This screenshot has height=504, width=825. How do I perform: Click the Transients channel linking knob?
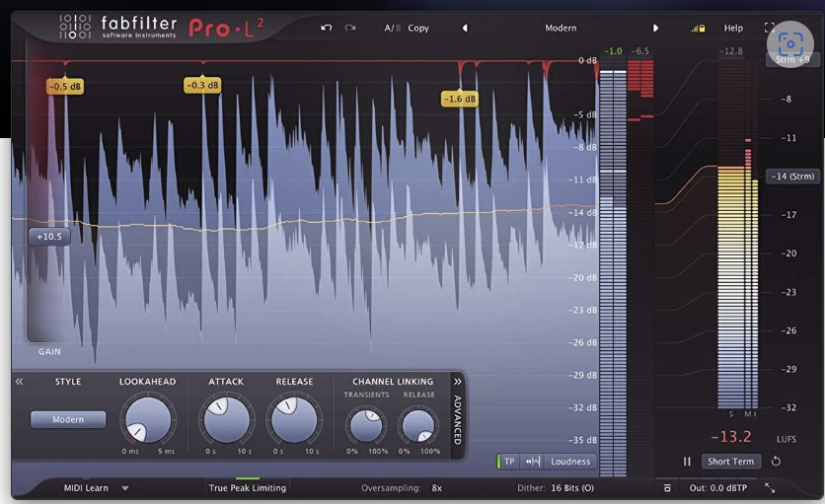tap(366, 425)
